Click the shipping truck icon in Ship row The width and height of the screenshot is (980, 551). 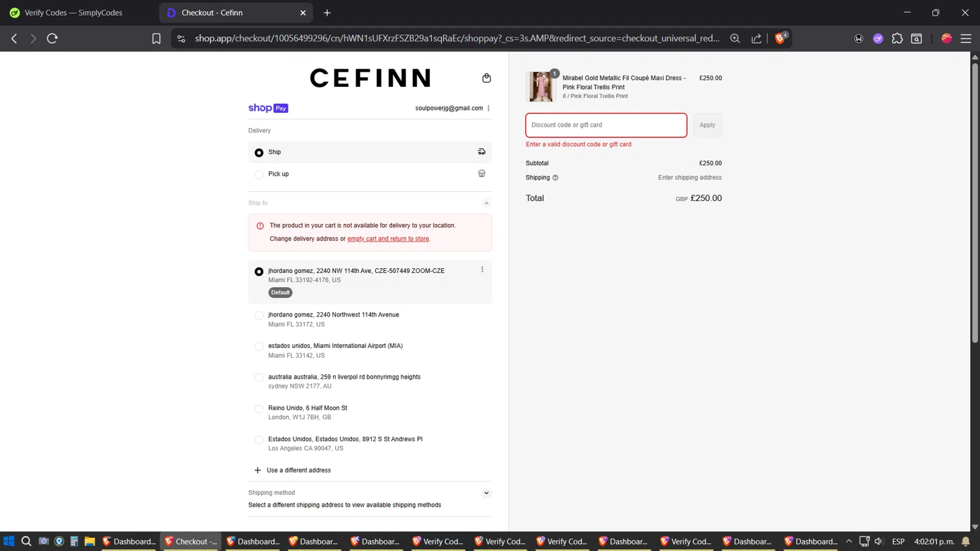482,151
